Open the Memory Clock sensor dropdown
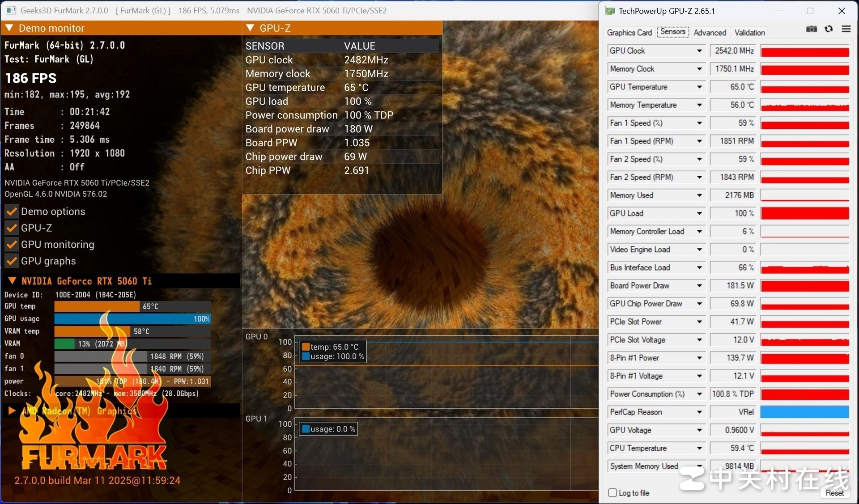Viewport: 859px width, 504px height. tap(699, 69)
